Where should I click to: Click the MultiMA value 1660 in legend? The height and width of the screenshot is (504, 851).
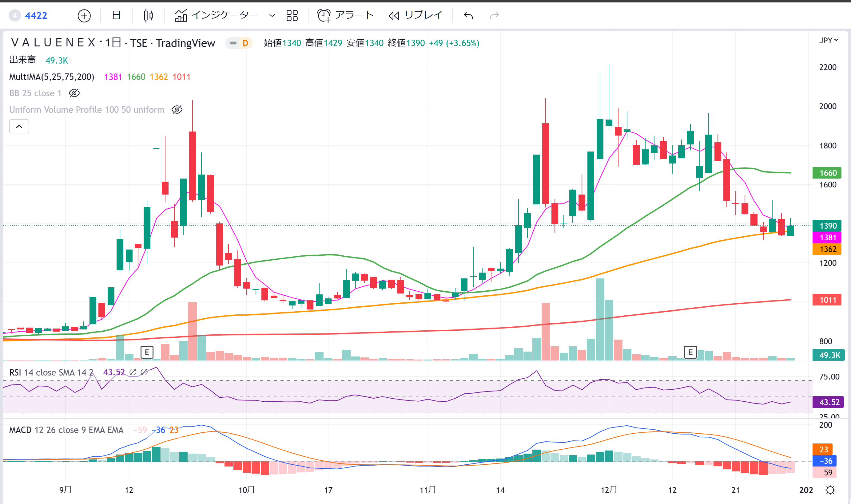(136, 77)
